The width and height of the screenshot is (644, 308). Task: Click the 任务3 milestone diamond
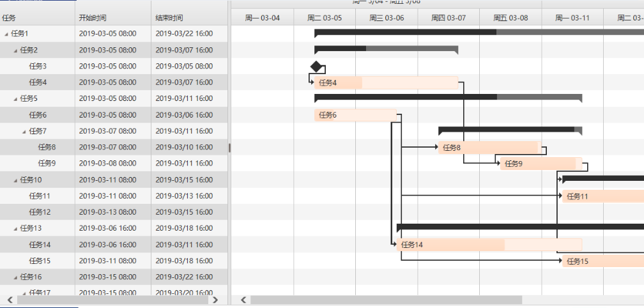[316, 66]
